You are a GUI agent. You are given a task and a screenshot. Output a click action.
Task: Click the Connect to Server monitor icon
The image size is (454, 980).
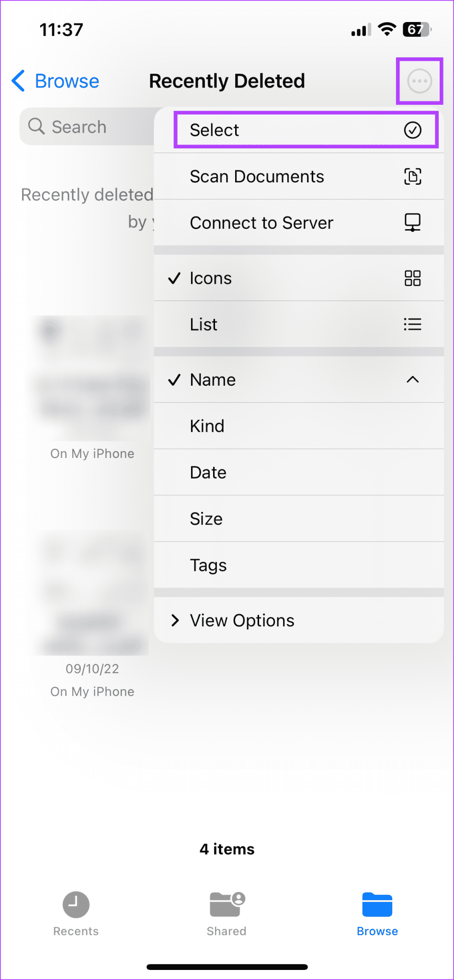[x=413, y=223]
